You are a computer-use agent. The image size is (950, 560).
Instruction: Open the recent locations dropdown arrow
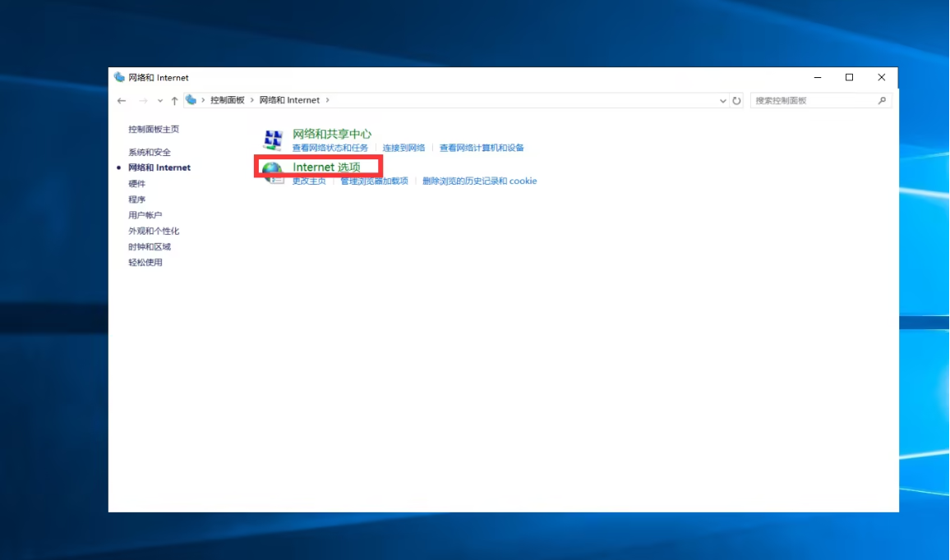[x=159, y=100]
